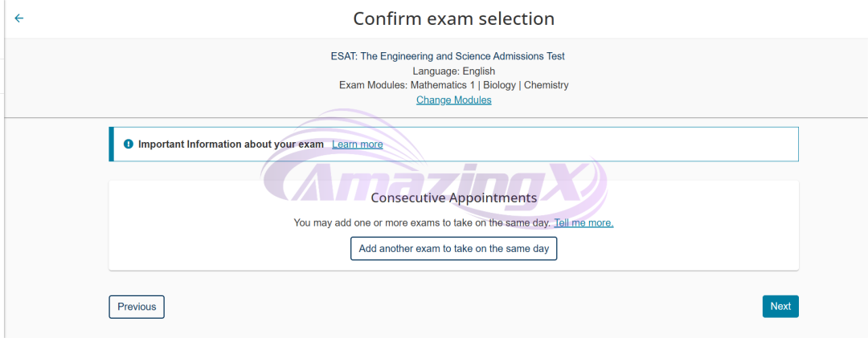Open the Learn more link
Viewport: 868px width, 338px height.
pos(357,145)
